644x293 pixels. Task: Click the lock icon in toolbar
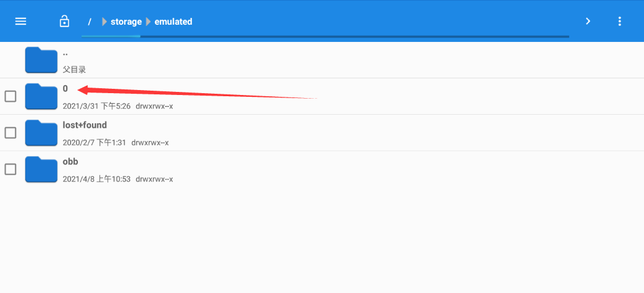[64, 22]
